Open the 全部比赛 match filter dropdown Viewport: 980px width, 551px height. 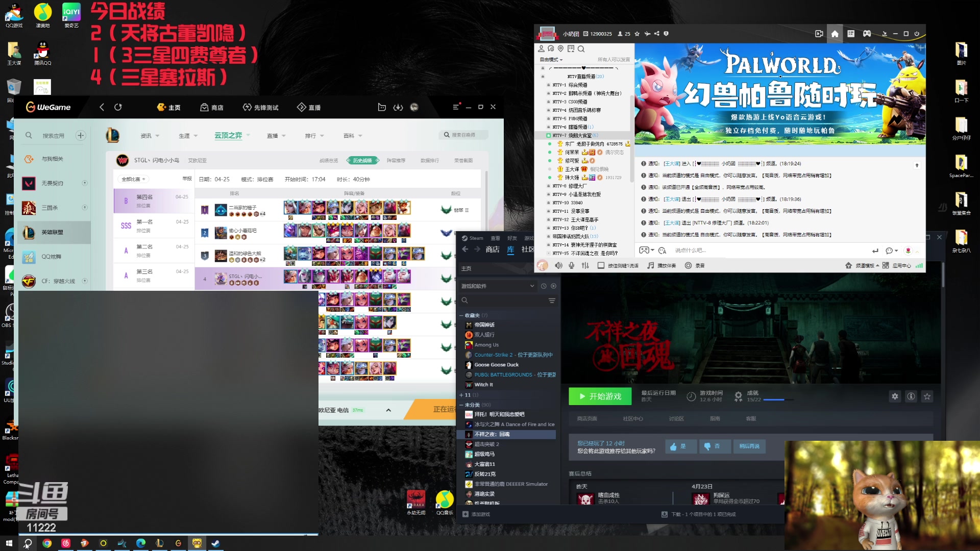[x=133, y=179]
